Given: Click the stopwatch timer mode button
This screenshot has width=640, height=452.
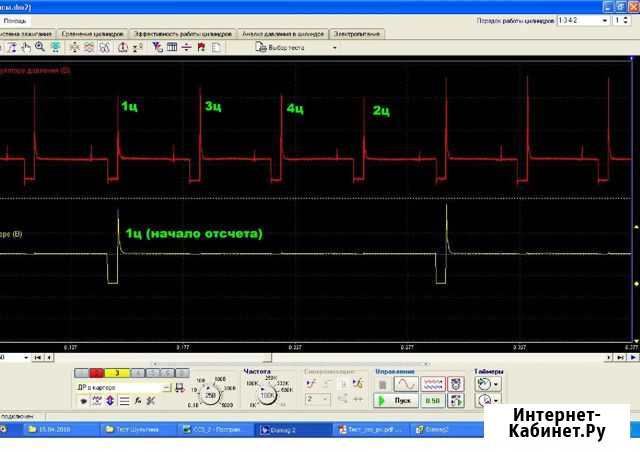Looking at the screenshot, I should (456, 384).
